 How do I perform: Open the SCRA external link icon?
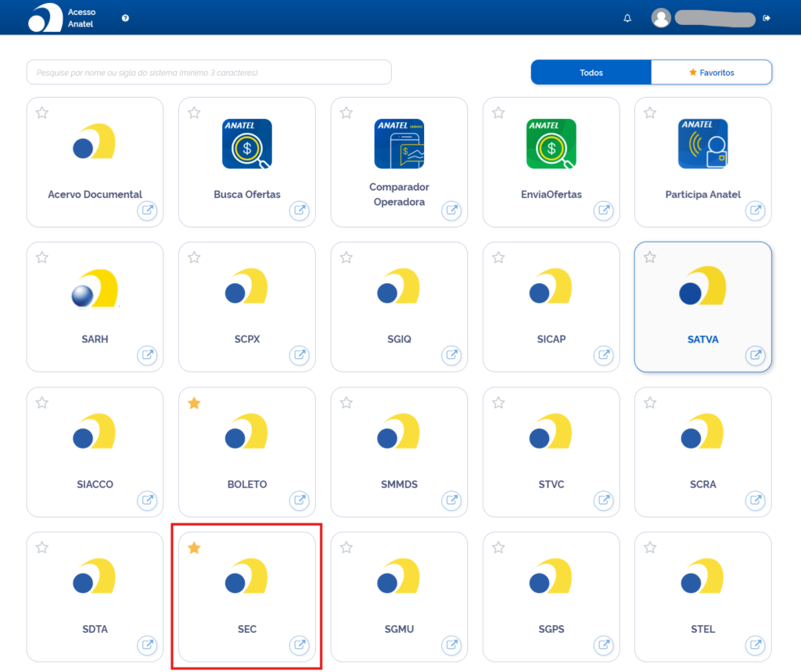pyautogui.click(x=755, y=501)
